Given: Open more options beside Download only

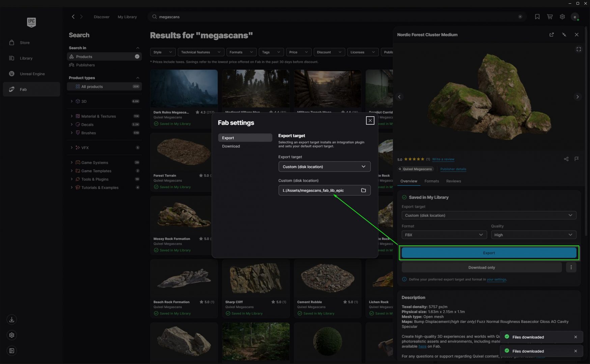Looking at the screenshot, I should tap(571, 267).
